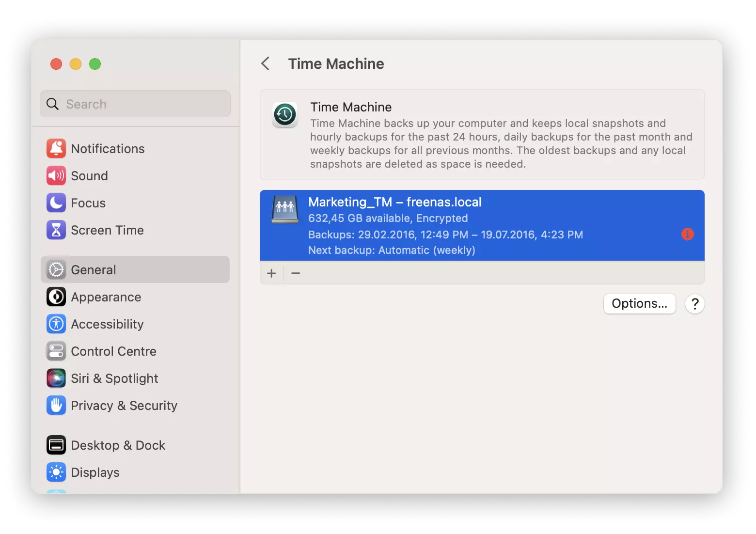
Task: Click the Focus moon icon
Action: [56, 203]
